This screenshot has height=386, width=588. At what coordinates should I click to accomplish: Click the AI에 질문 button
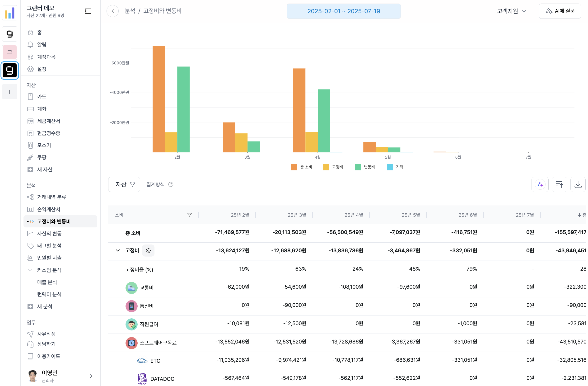pos(560,11)
